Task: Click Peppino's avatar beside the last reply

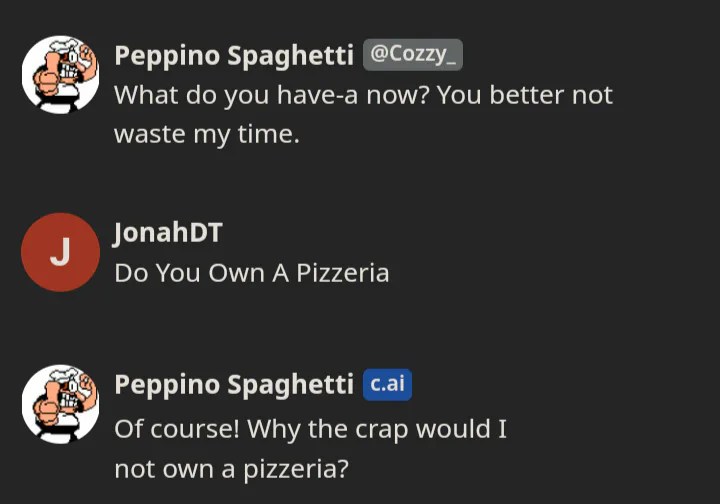Action: coord(60,403)
